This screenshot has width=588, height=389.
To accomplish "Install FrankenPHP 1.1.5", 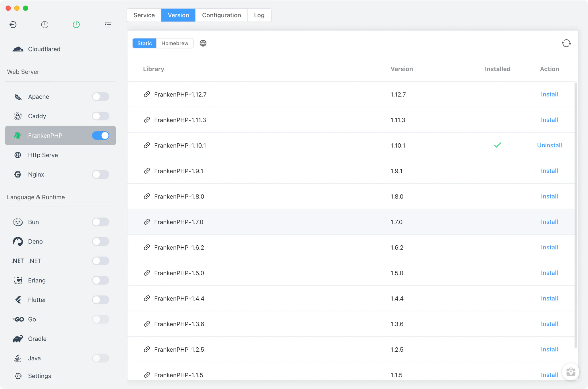I will tap(549, 375).
